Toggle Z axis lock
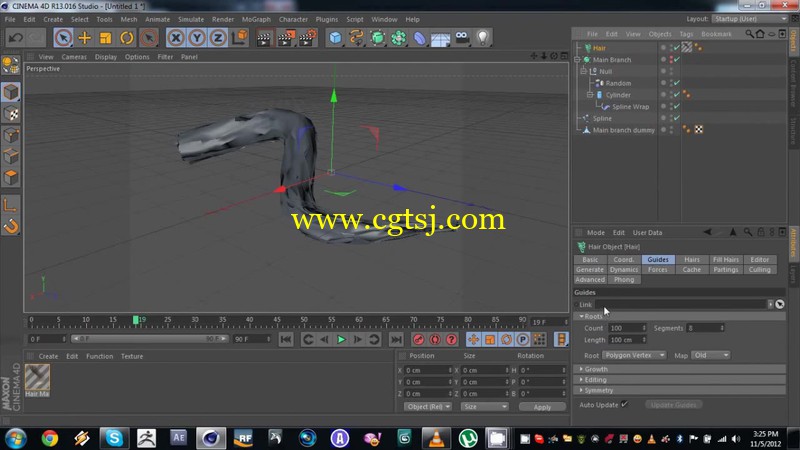This screenshot has height=450, width=800. 218,38
